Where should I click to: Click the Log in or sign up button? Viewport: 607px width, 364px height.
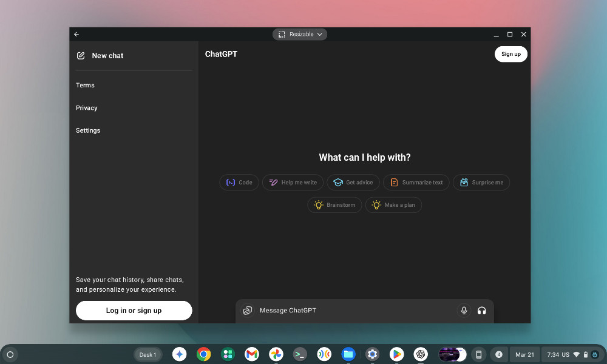tap(134, 310)
